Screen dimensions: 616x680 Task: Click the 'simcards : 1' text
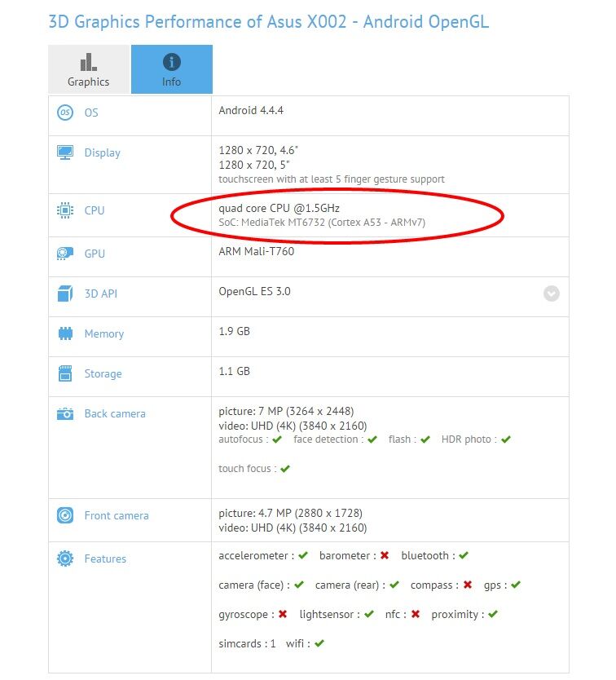(x=247, y=643)
